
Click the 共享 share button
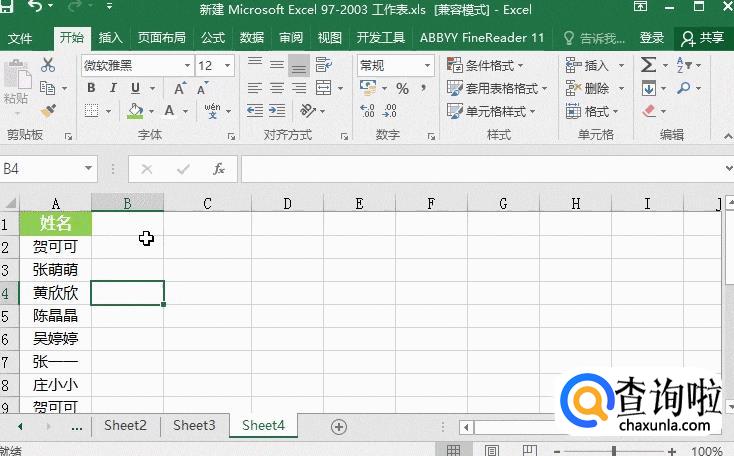702,38
